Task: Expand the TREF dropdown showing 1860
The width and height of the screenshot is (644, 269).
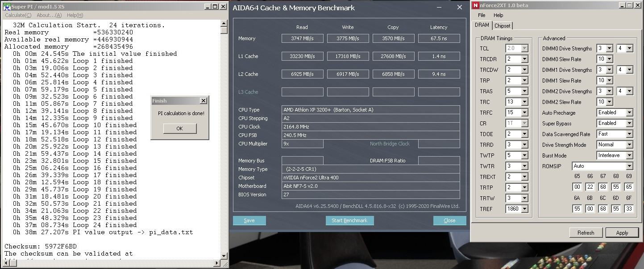Action: (524, 209)
